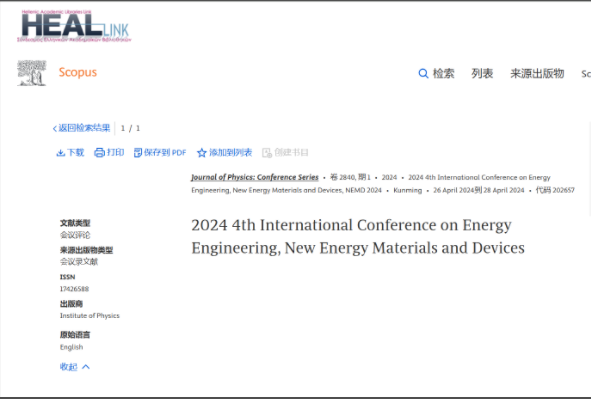Click the HEAL-Link logo
Screen dimensions: 591x399
tap(74, 26)
